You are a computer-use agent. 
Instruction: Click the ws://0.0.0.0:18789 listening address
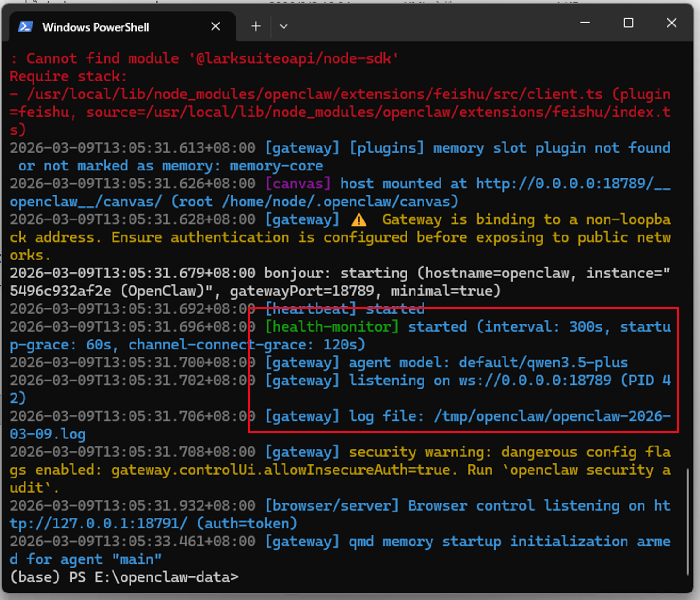[535, 381]
